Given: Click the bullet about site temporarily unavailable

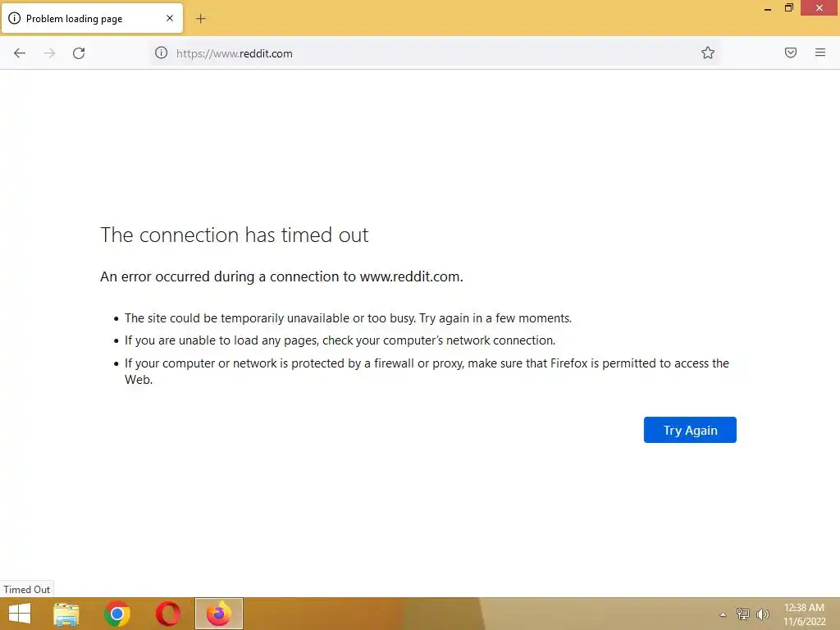Looking at the screenshot, I should click(348, 317).
